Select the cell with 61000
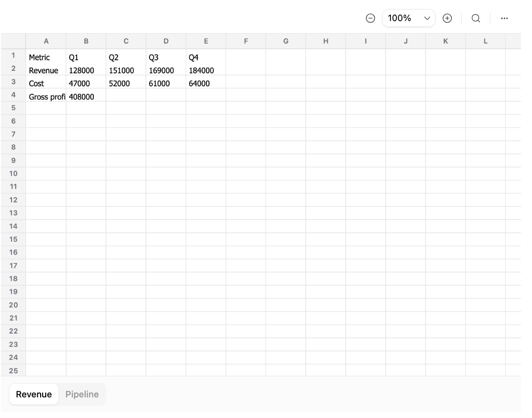 (x=166, y=82)
